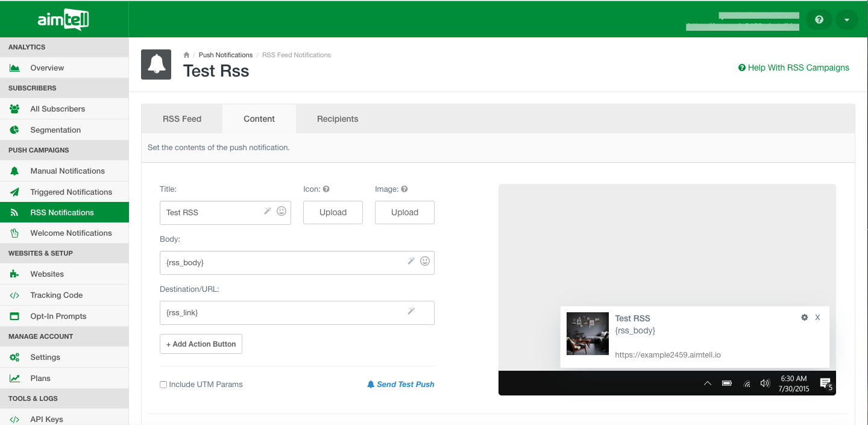Click the Add Action Button
The height and width of the screenshot is (425, 868).
coord(201,344)
